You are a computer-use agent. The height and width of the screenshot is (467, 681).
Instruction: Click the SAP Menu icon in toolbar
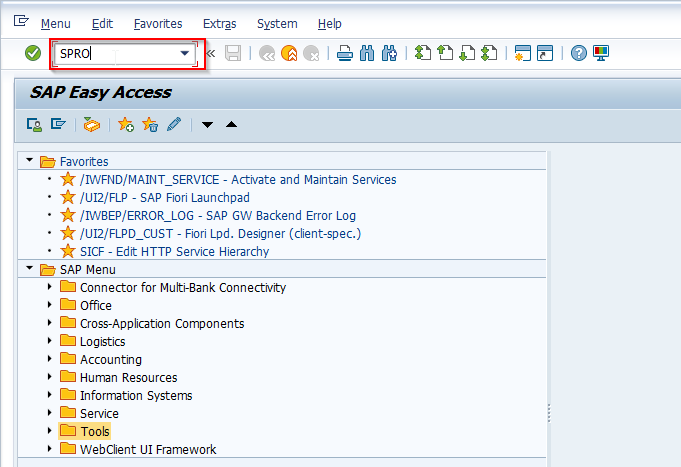58,125
